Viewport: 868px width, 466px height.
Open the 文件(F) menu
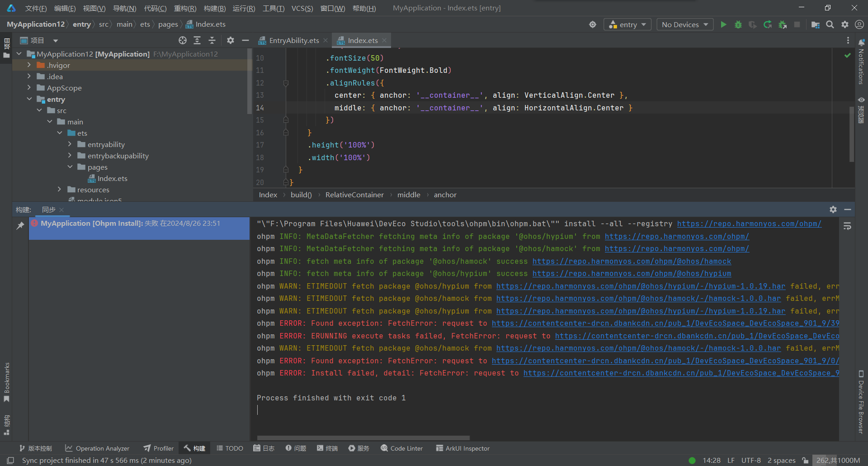coord(36,8)
